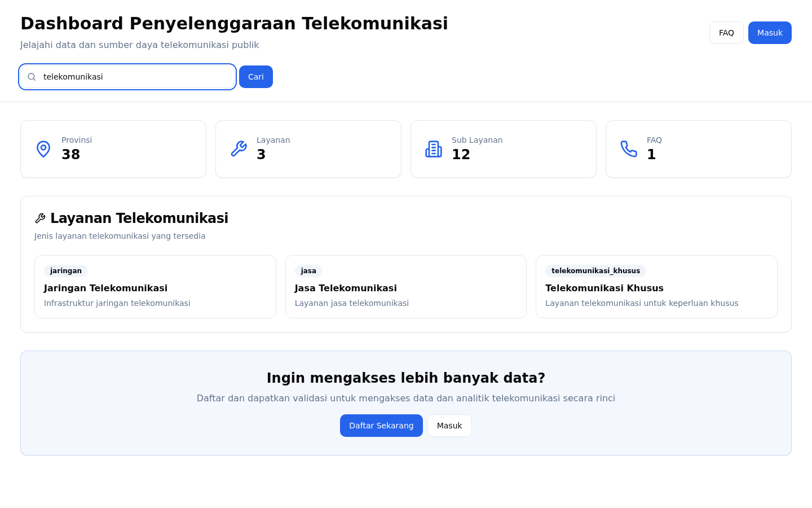Click 'Ingin mengakses lebih banyak data?' heading
Image resolution: width=812 pixels, height=508 pixels.
[x=406, y=378]
